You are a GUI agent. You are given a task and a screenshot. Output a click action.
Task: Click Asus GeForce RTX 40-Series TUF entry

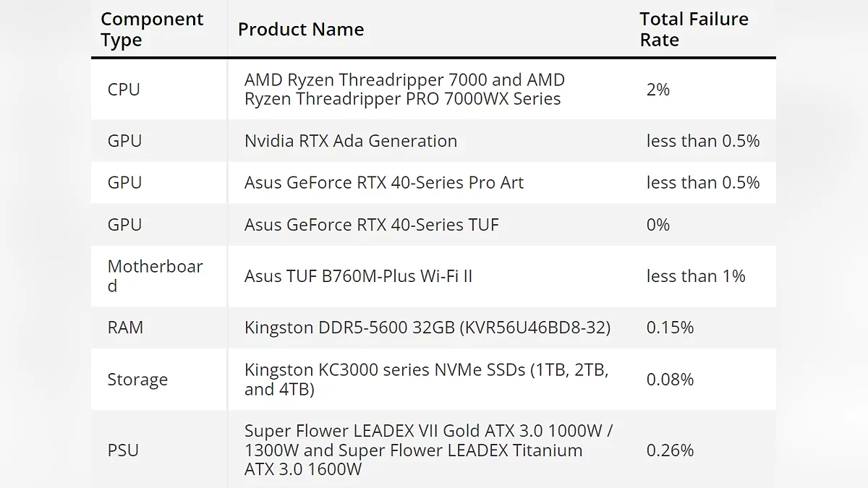pyautogui.click(x=372, y=225)
